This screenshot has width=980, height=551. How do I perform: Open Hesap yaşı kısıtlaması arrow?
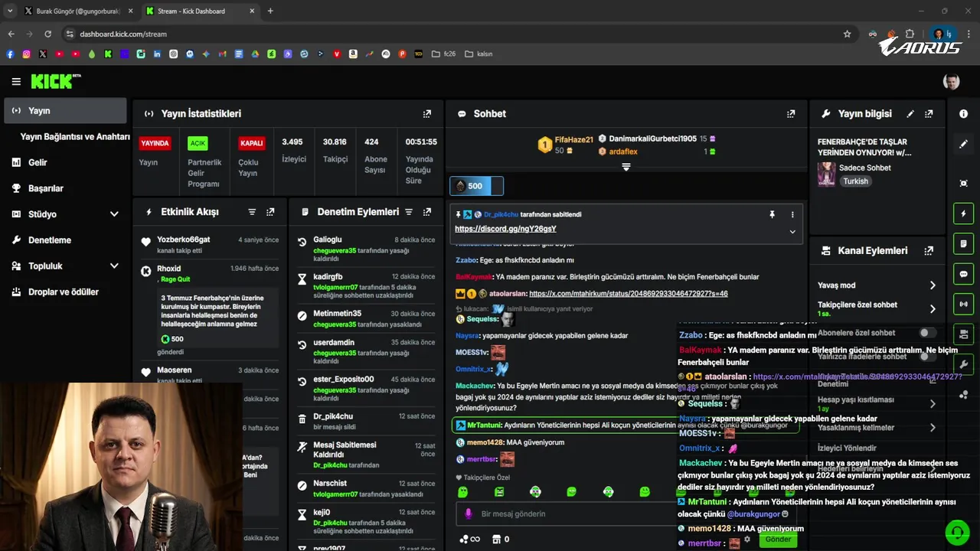933,404
